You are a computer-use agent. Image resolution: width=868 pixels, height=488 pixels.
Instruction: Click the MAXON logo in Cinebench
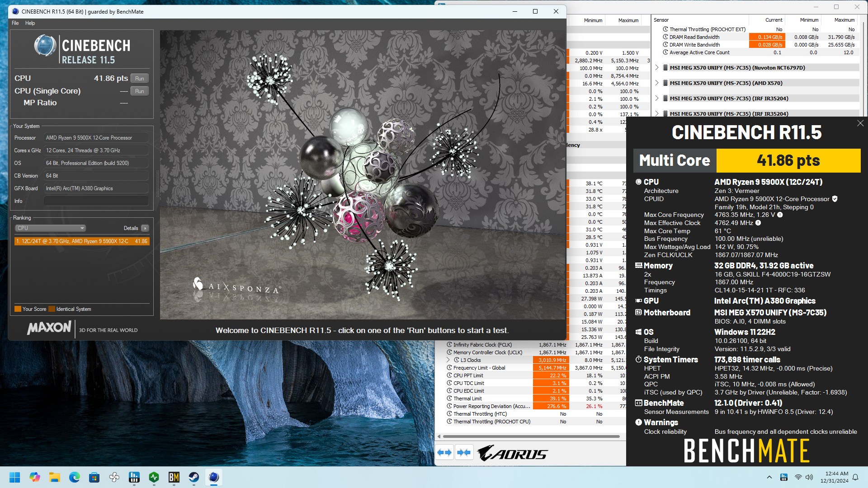(49, 328)
